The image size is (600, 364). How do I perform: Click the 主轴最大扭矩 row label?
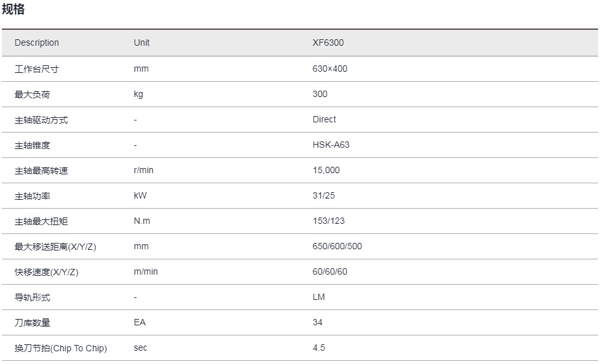[41, 221]
